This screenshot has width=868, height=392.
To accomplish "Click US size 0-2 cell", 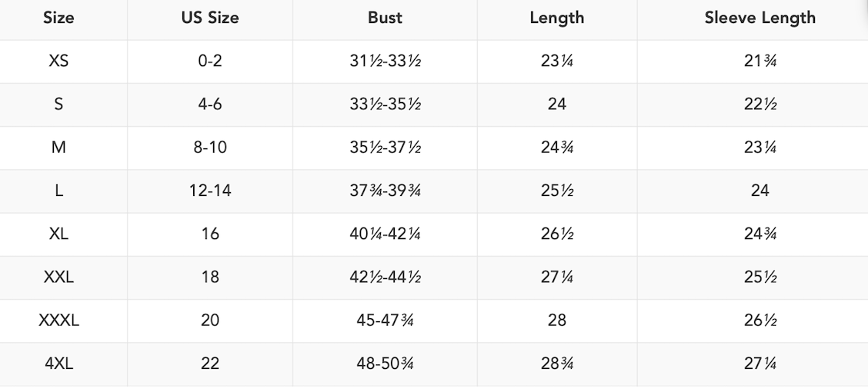I will (209, 61).
